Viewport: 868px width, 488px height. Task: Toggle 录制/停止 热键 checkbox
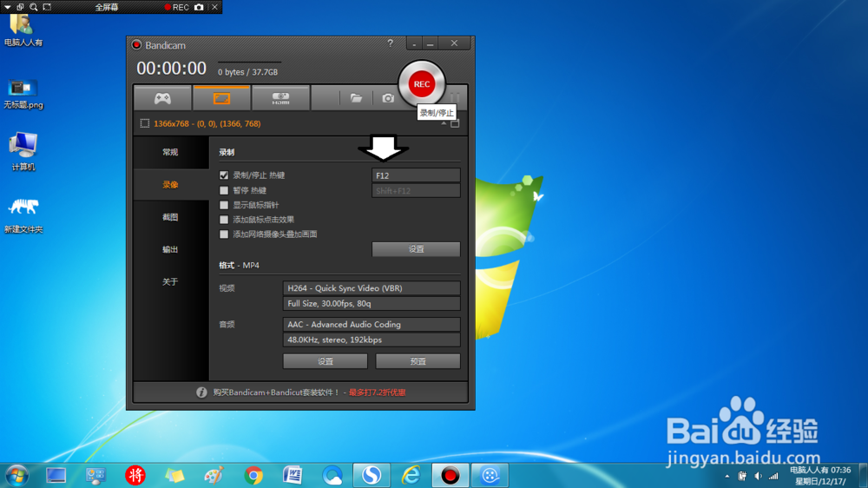(224, 175)
